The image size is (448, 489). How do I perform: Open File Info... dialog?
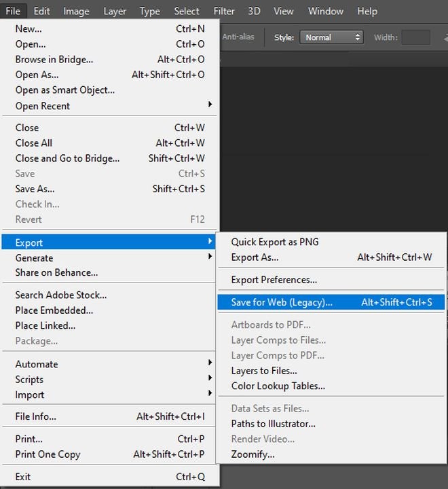[x=110, y=416]
